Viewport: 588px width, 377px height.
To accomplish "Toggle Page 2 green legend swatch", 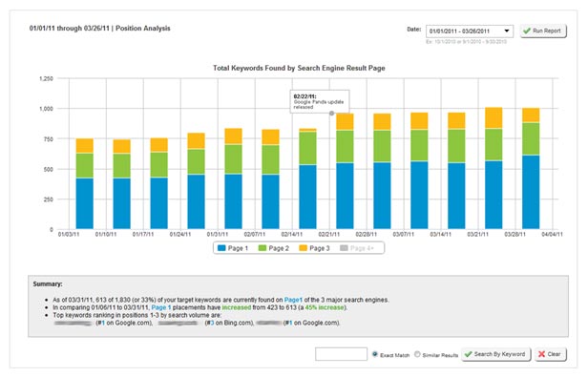I will pyautogui.click(x=262, y=248).
